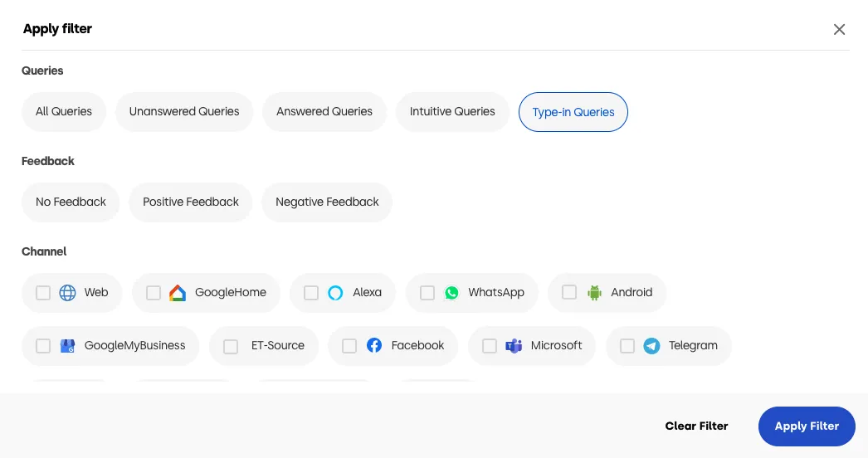Click the ET-Source label text
The height and width of the screenshot is (458, 868).
click(x=278, y=346)
